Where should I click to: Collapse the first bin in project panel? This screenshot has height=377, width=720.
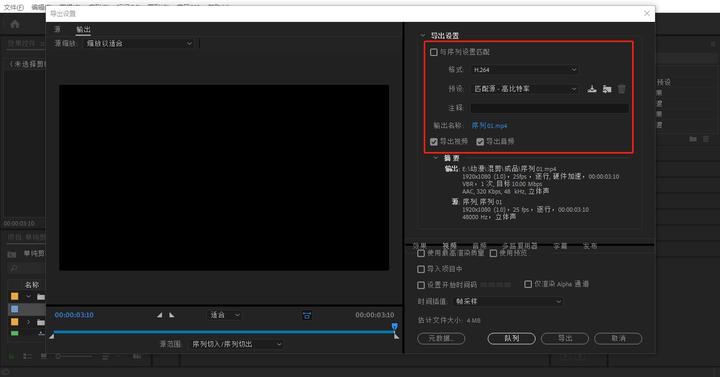tap(28, 297)
